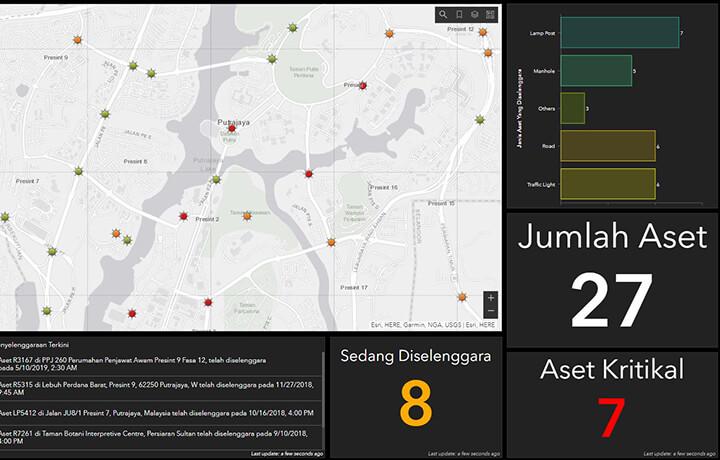
Task: Select the orange marker next to Presint 12
Action: coord(483,32)
